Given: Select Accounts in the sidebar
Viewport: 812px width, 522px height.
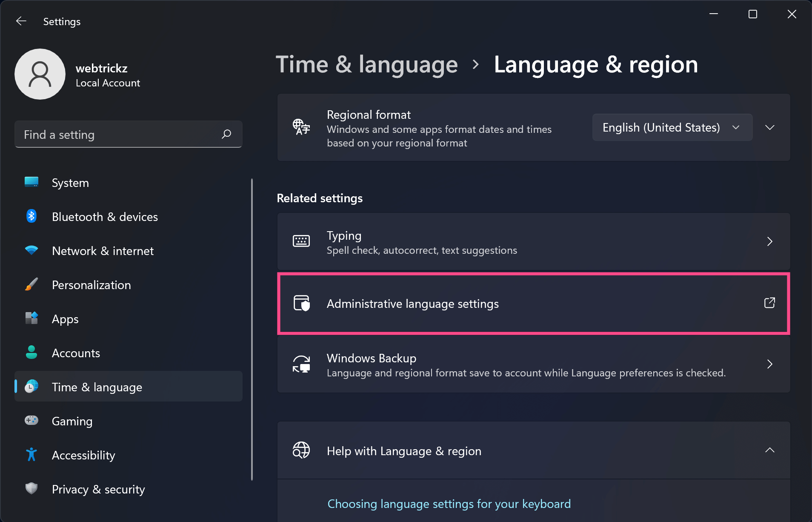Looking at the screenshot, I should click(x=76, y=353).
